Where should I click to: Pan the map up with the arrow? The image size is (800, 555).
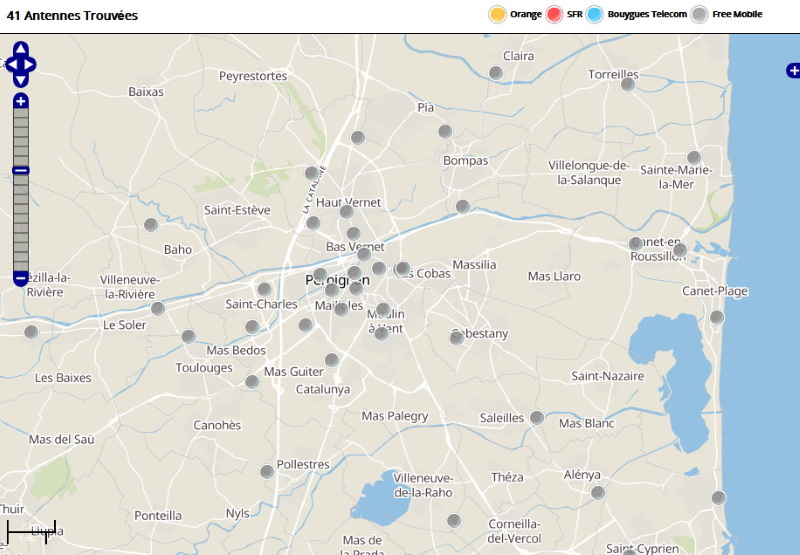click(x=21, y=48)
